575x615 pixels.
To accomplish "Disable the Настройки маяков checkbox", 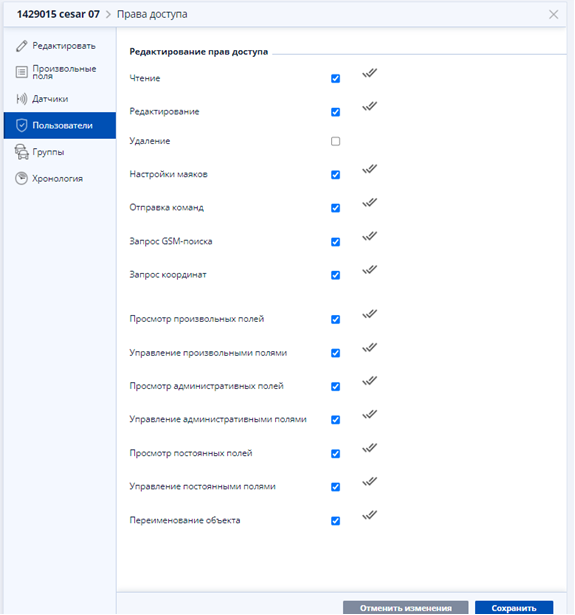I will click(x=335, y=175).
